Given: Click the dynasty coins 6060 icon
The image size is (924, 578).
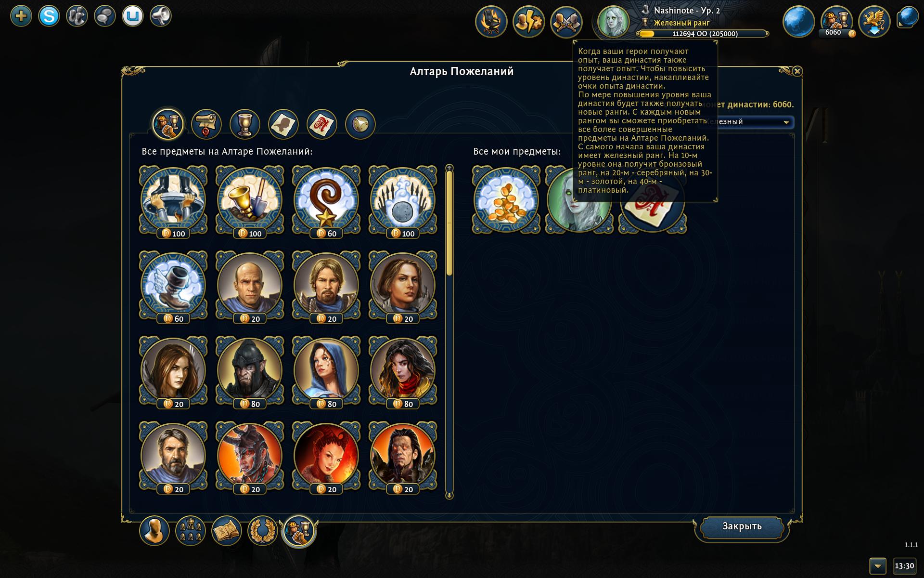Looking at the screenshot, I should coord(837,22).
